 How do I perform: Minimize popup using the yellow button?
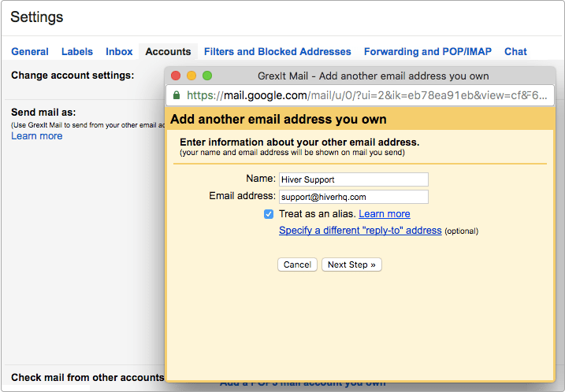(x=191, y=76)
